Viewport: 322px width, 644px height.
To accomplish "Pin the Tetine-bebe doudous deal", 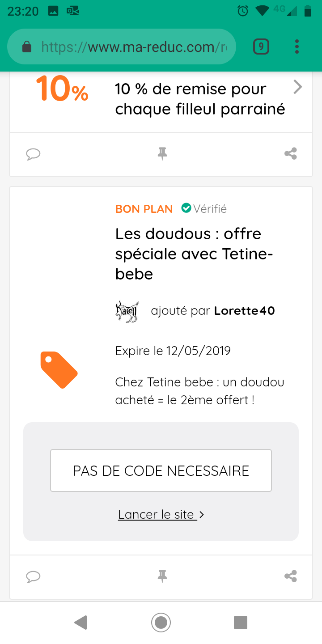I will [x=162, y=577].
